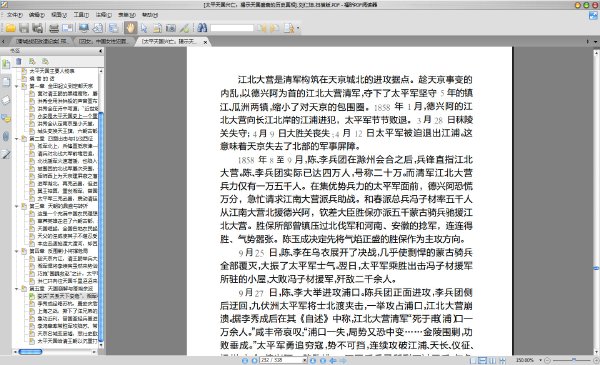Select the arrow selection tool

(144, 28)
